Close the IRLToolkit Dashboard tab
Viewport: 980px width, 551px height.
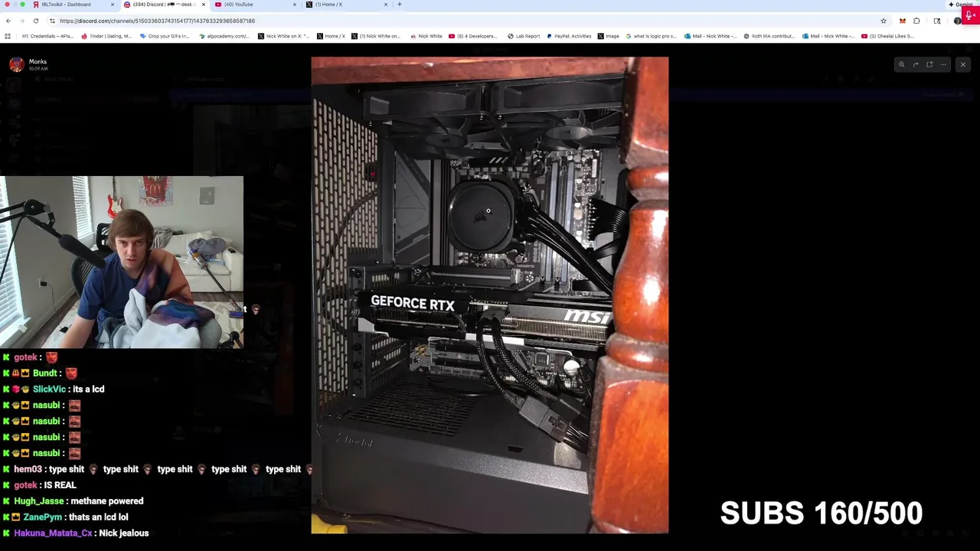[113, 5]
